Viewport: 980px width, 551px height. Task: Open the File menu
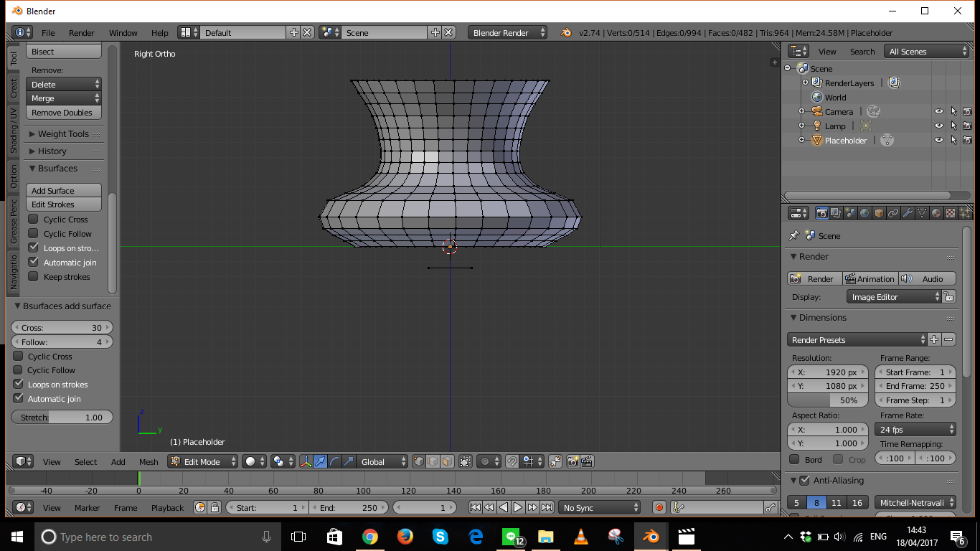pyautogui.click(x=48, y=32)
